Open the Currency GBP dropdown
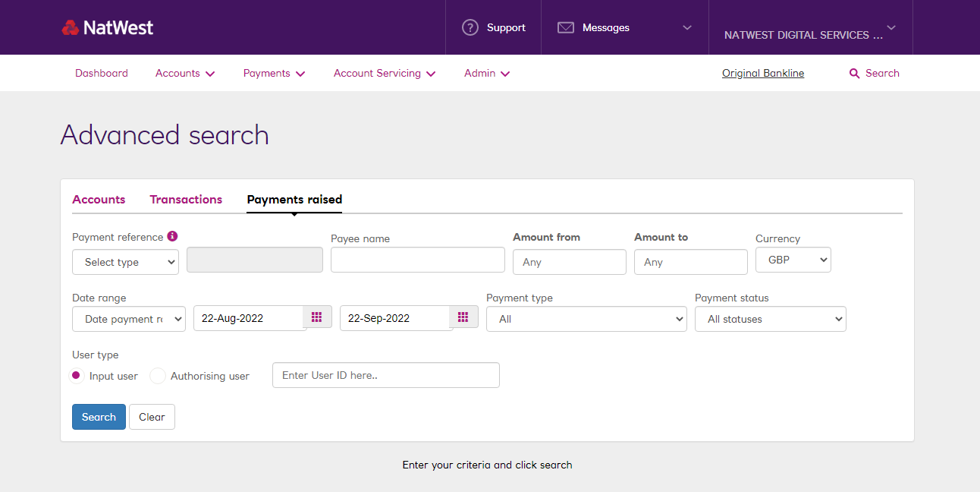980x492 pixels. (x=793, y=260)
